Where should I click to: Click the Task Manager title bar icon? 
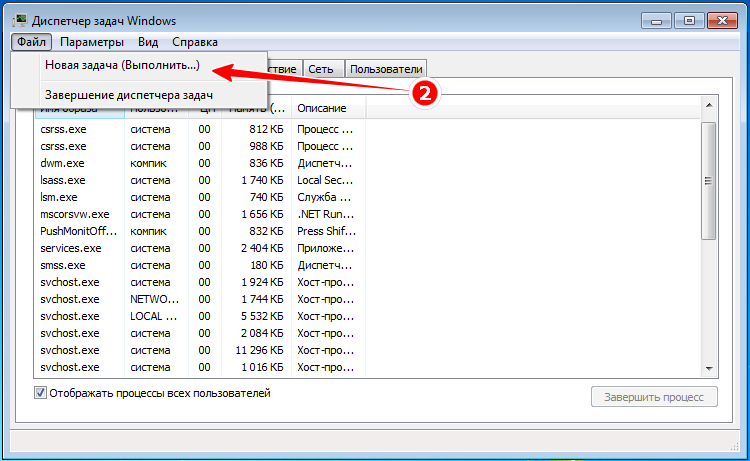(20, 21)
